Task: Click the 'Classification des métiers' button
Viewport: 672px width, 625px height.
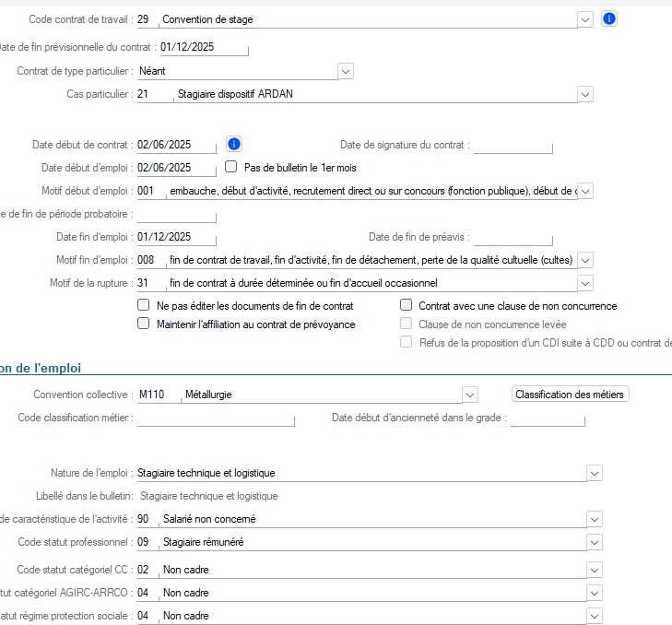Action: [x=571, y=395]
